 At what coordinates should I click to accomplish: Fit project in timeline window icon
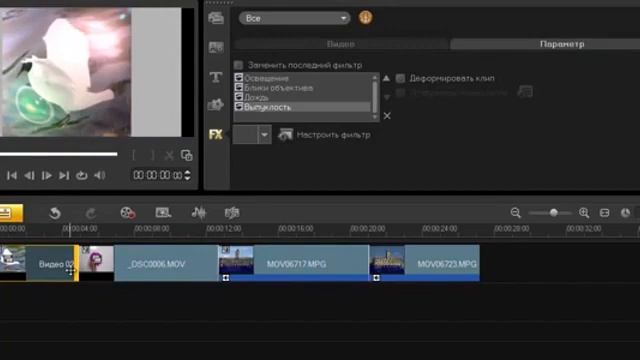pyautogui.click(x=604, y=213)
